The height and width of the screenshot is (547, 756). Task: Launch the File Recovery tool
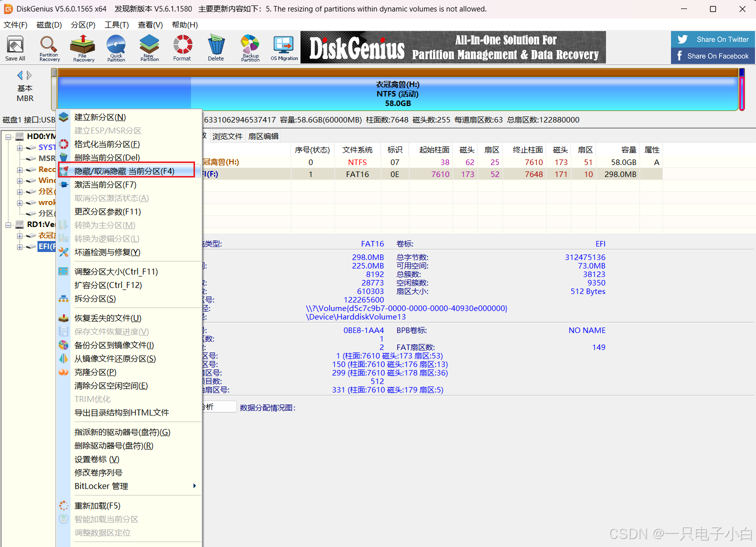click(83, 48)
